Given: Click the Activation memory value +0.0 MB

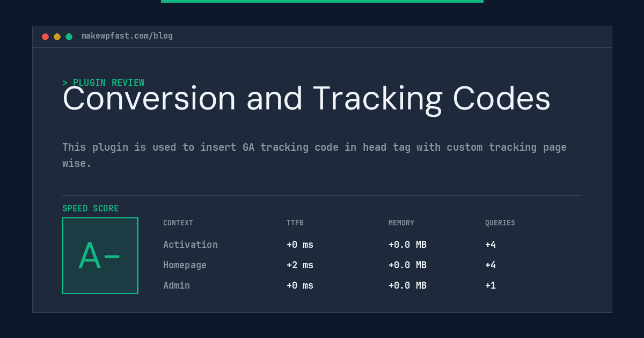Looking at the screenshot, I should click(x=407, y=245).
